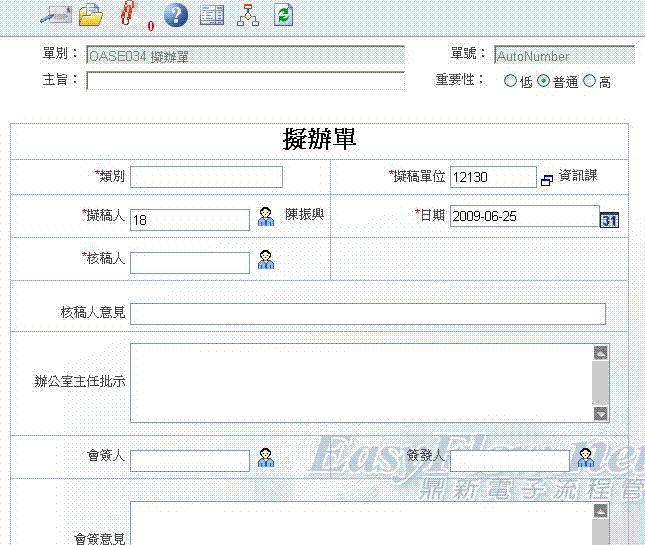Select the 高 importance radio button

point(589,82)
